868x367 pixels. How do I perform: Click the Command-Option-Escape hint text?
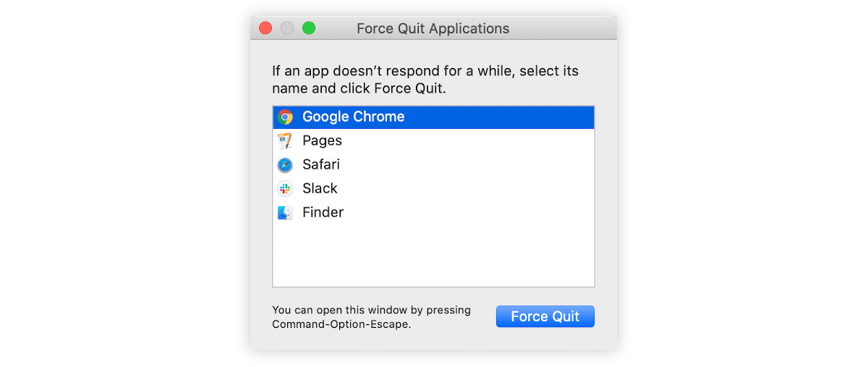[x=371, y=317]
